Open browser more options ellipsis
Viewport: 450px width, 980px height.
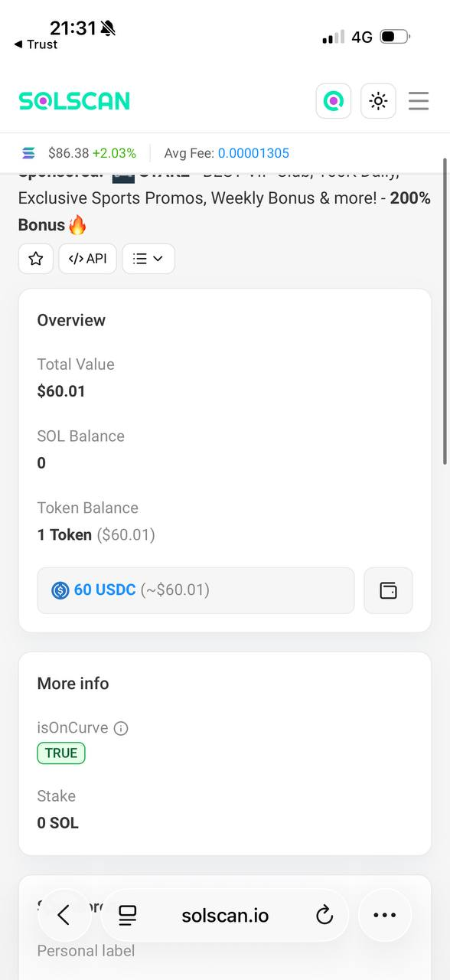[384, 915]
